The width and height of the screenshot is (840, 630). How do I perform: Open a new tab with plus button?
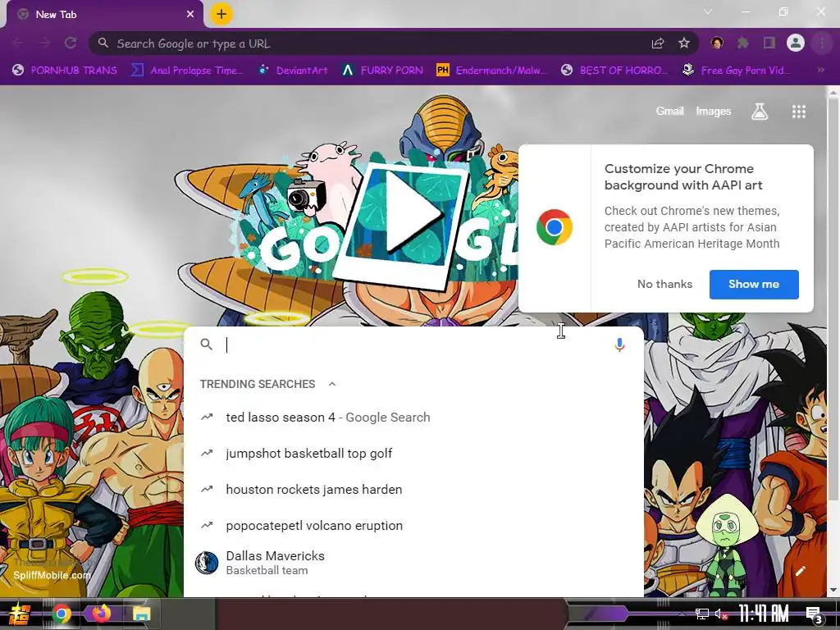point(221,15)
